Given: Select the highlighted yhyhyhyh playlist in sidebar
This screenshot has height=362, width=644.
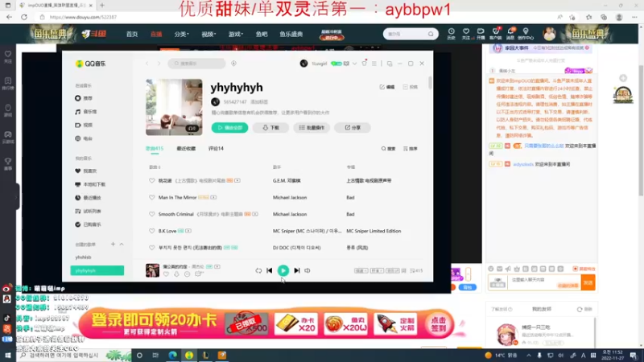Looking at the screenshot, I should (97, 270).
